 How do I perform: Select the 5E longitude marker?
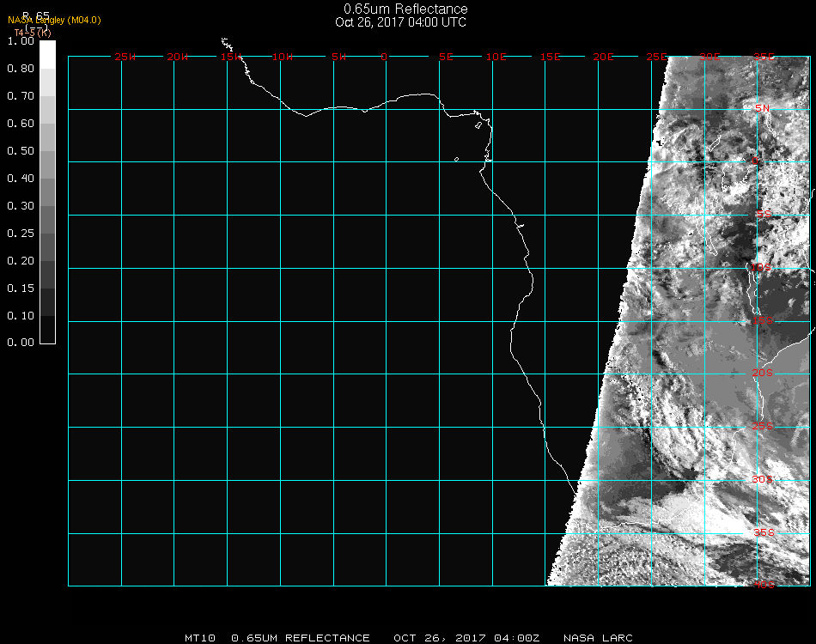coord(446,57)
